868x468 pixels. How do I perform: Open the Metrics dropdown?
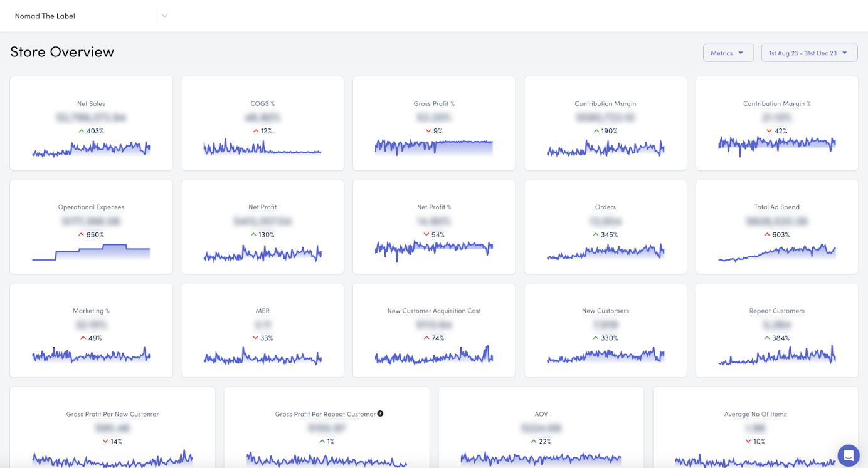(x=728, y=53)
